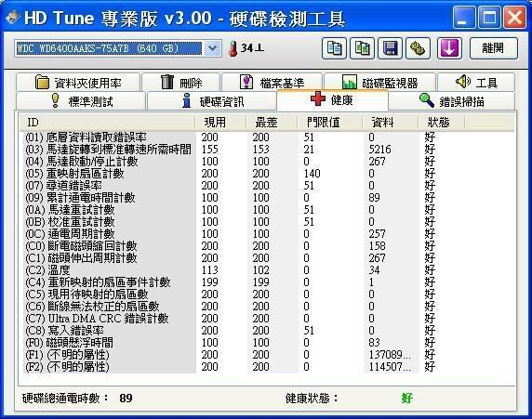532x419 pixels.
Task: Click the HD Tune title bar app icon
Action: pos(12,18)
